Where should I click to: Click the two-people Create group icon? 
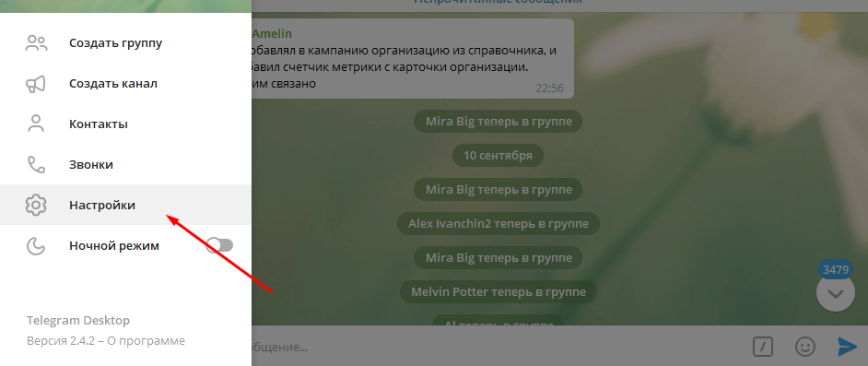[36, 43]
